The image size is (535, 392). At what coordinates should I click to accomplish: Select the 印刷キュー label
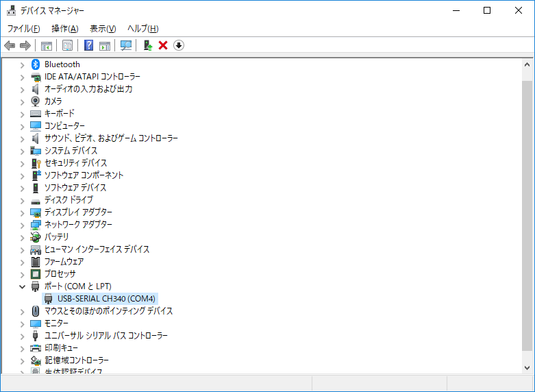61,347
